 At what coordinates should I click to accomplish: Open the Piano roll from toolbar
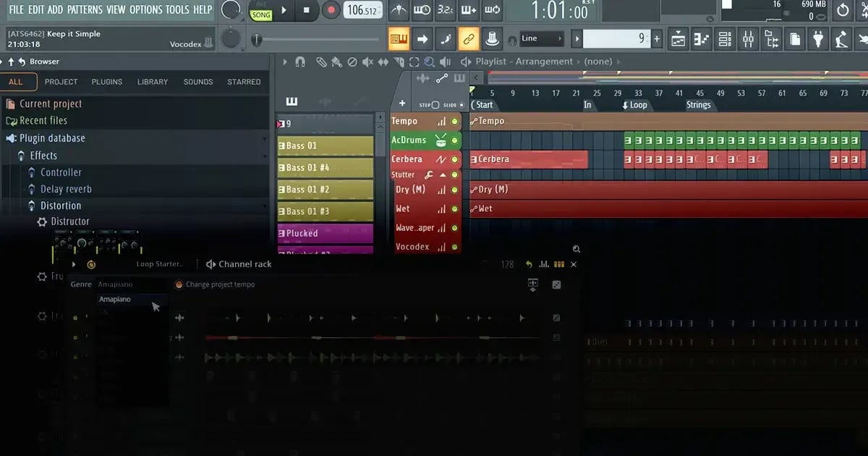click(x=701, y=38)
